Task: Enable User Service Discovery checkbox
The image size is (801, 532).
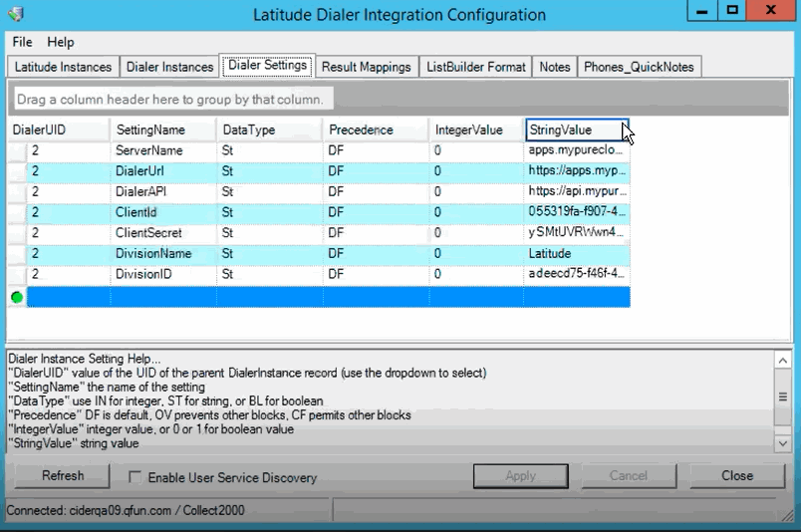Action: coord(134,477)
